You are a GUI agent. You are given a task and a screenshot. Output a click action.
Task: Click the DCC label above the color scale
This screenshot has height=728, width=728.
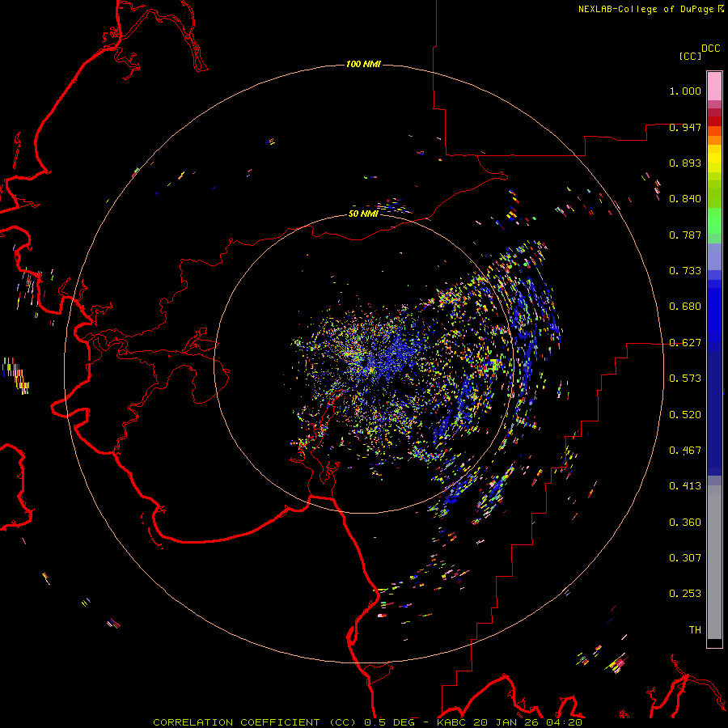(x=710, y=49)
